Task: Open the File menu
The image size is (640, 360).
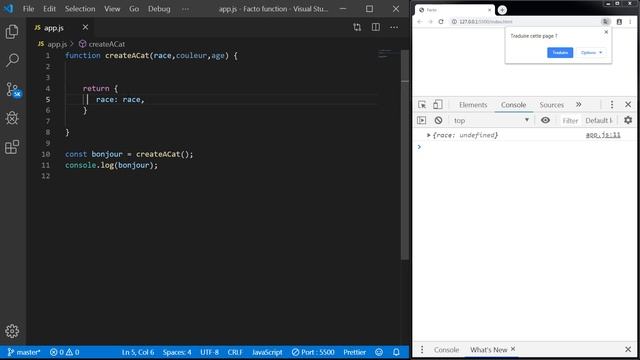Action: (x=28, y=9)
